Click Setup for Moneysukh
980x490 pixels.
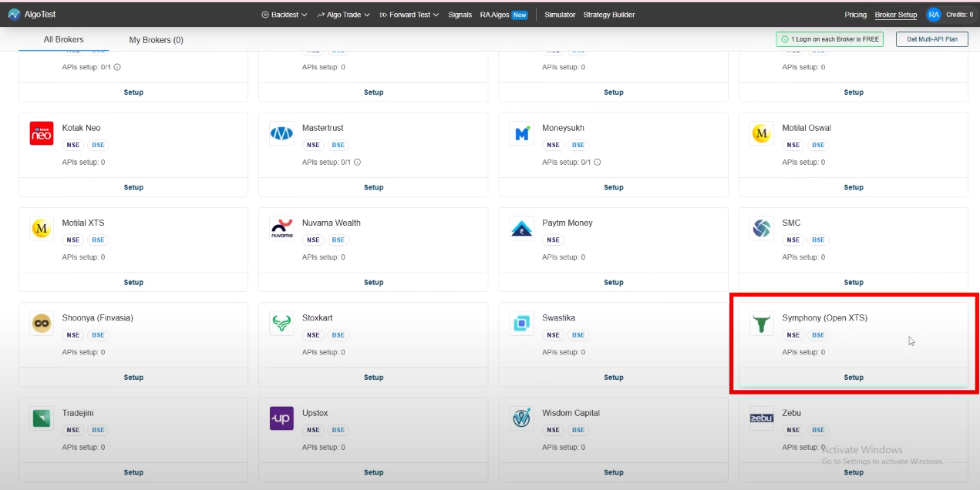(x=614, y=187)
